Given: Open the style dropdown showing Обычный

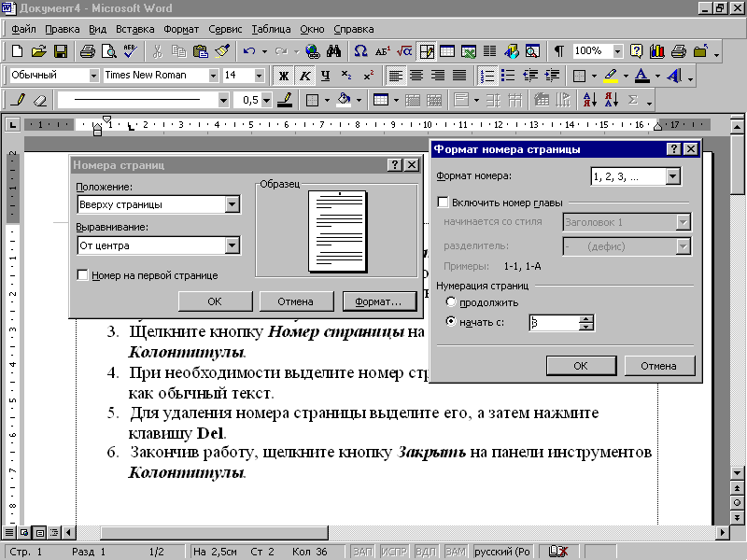Looking at the screenshot, I should [93, 76].
